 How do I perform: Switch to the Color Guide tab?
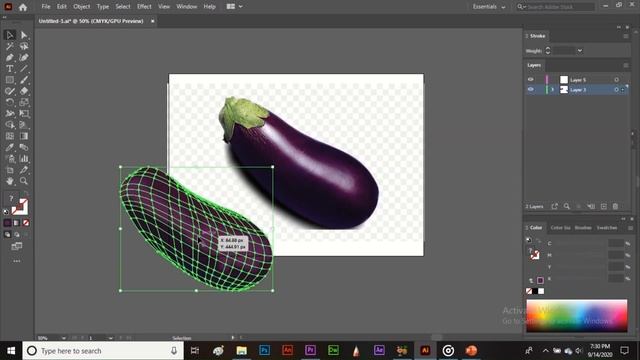pos(560,228)
